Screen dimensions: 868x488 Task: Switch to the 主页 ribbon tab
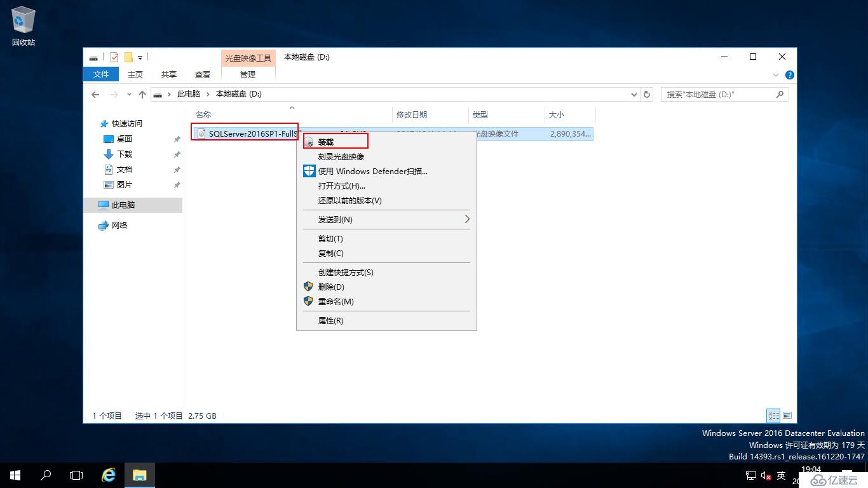point(135,74)
